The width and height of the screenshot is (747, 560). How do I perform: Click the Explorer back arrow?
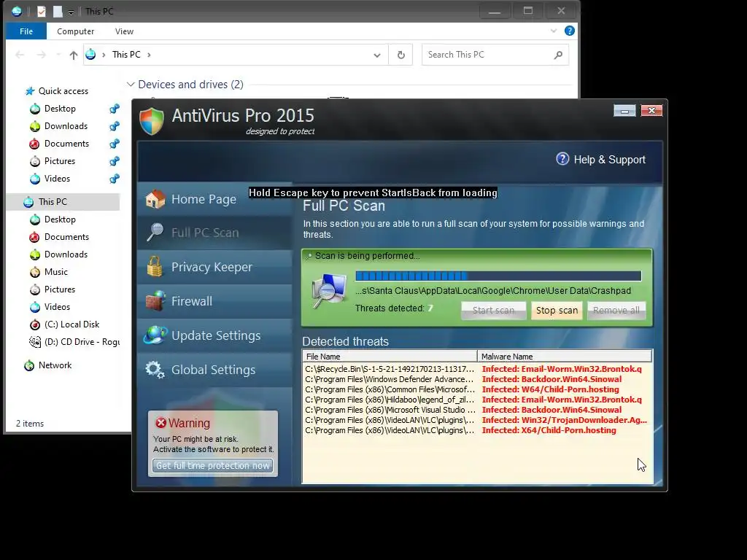click(x=20, y=55)
